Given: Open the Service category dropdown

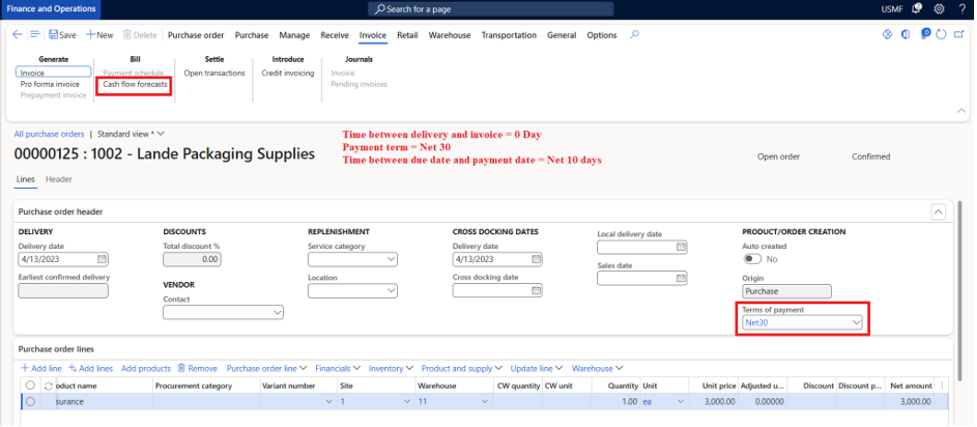Looking at the screenshot, I should click(x=391, y=259).
